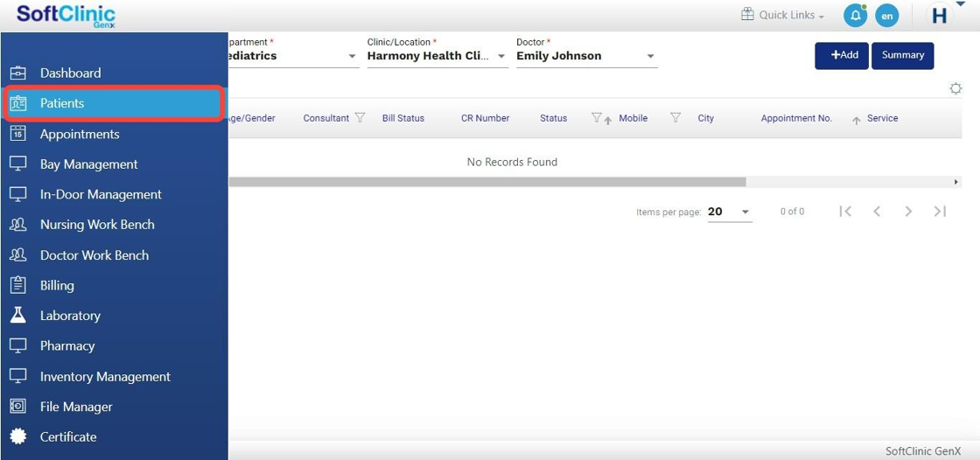Click the horizontal table scrollbar
Image resolution: width=980 pixels, height=460 pixels.
[x=486, y=182]
